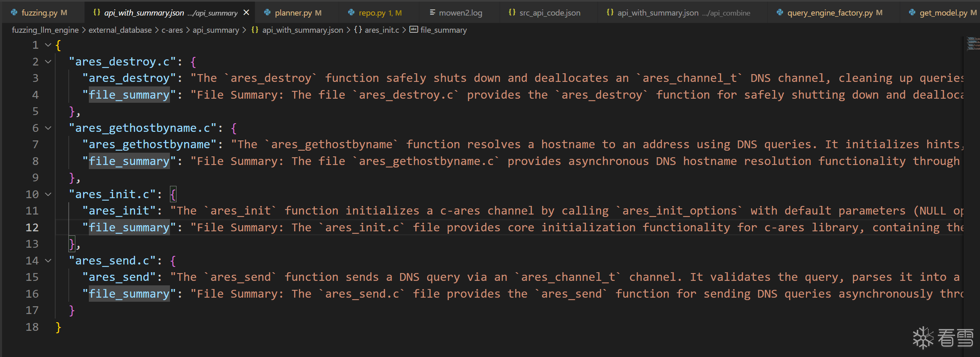980x357 pixels.
Task: Collapse the root object on line 1
Action: (x=48, y=45)
